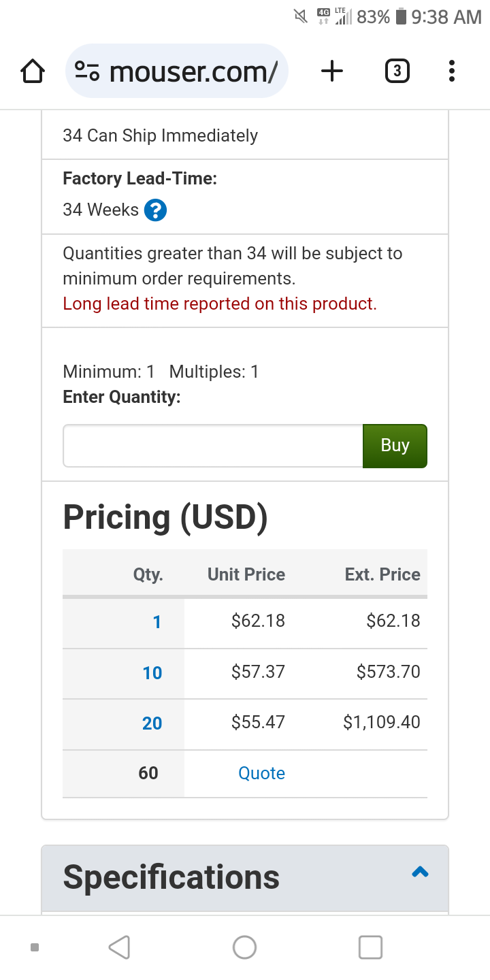Select quantity 1 price break link

[157, 622]
